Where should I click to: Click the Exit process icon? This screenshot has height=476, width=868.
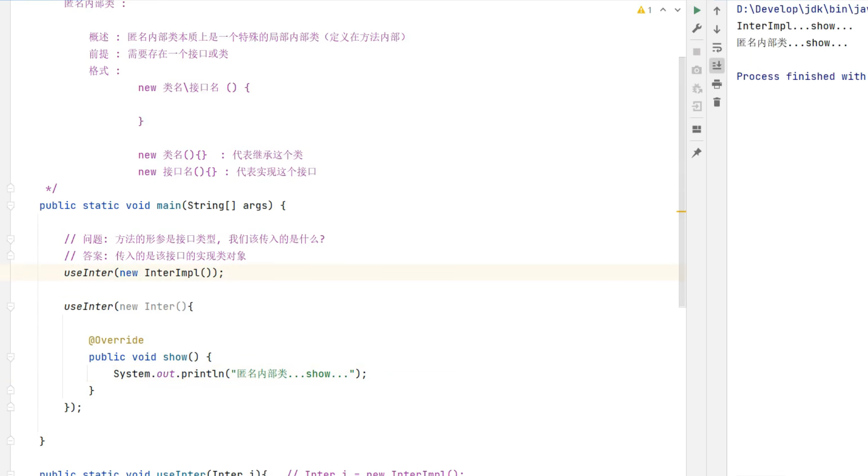[x=697, y=106]
